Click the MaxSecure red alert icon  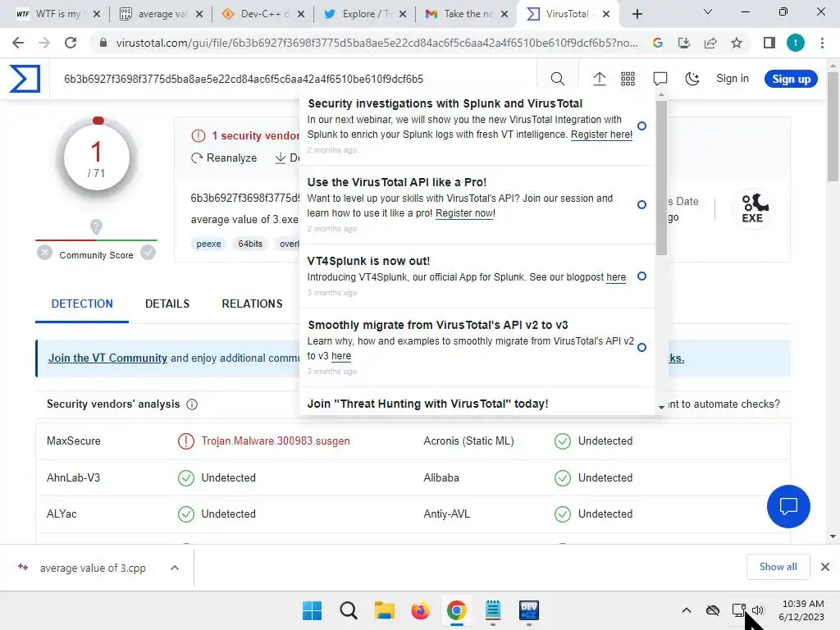tap(186, 441)
